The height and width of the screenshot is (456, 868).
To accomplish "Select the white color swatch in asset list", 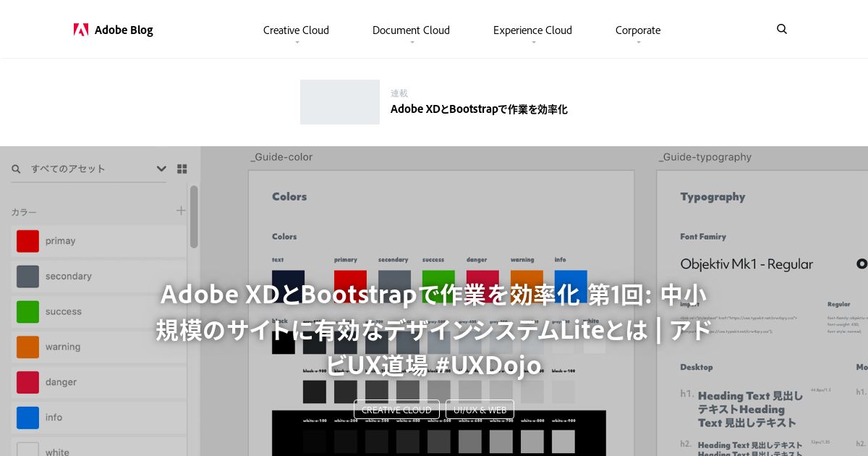I will tap(27, 449).
